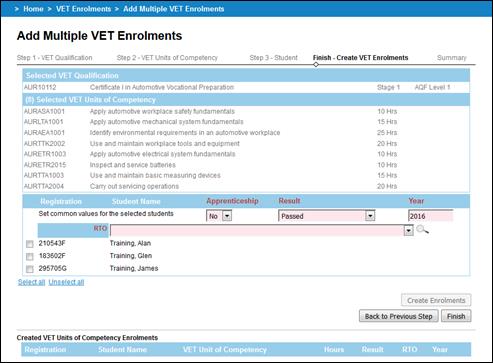The width and height of the screenshot is (493, 363).
Task: Select Finish - Create VET Enrolments step
Action: click(x=360, y=58)
